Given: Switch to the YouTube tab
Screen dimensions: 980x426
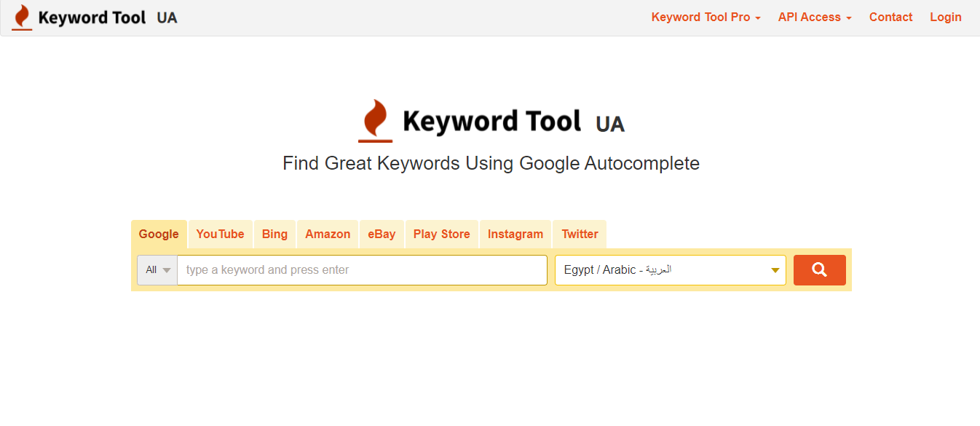Looking at the screenshot, I should (x=220, y=234).
